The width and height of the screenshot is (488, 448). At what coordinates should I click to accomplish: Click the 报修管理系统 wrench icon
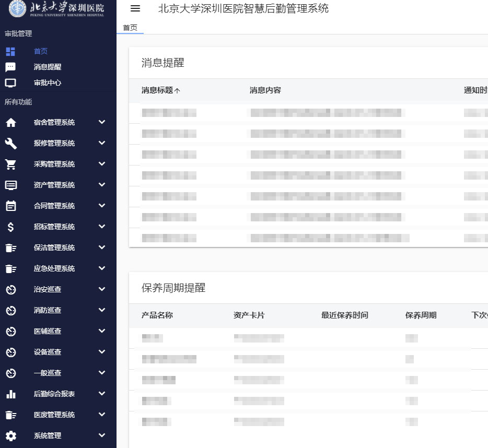pos(10,143)
